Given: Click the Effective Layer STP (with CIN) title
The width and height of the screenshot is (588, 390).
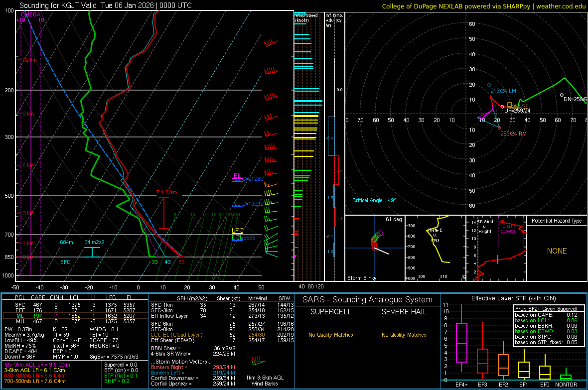Looking at the screenshot, I should point(513,298).
